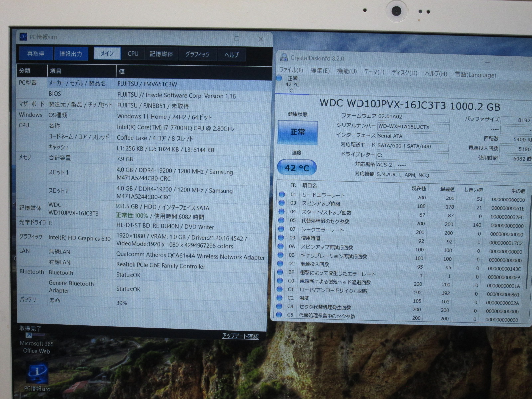
Task: Click the status dot for リードエラーレート
Action: [x=282, y=194]
